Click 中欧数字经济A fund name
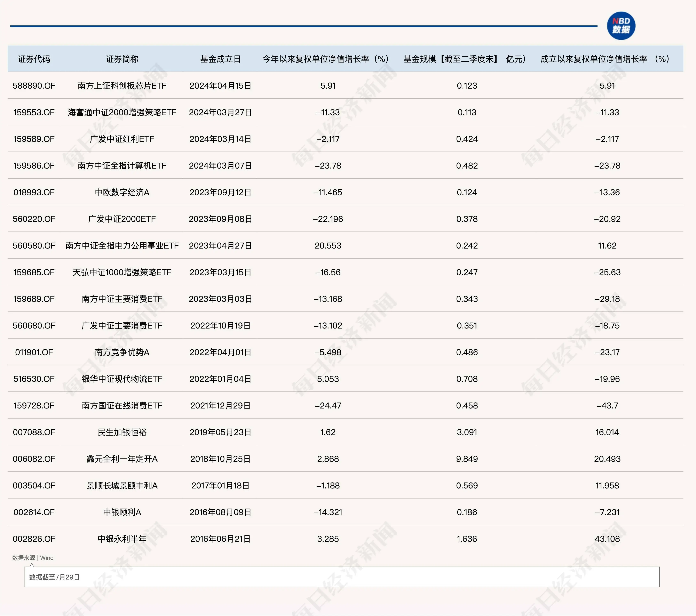Screen dimensions: 696x616 pos(122,192)
